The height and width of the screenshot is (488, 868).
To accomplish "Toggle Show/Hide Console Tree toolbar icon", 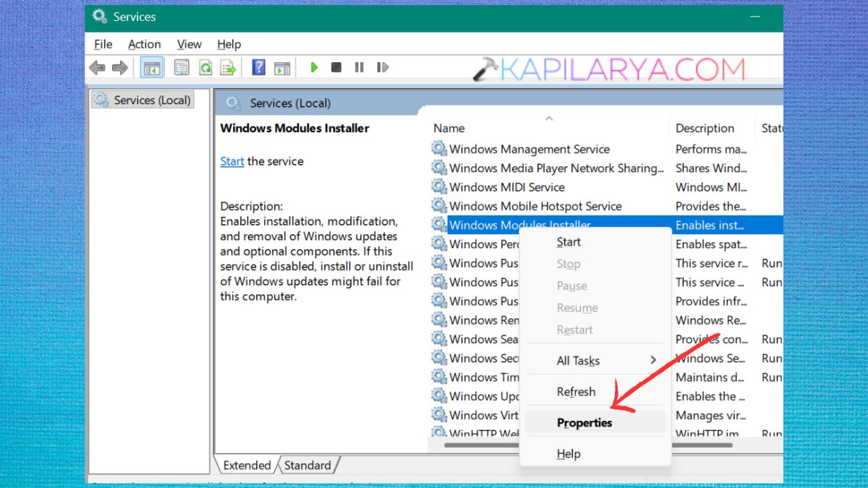I will 152,68.
